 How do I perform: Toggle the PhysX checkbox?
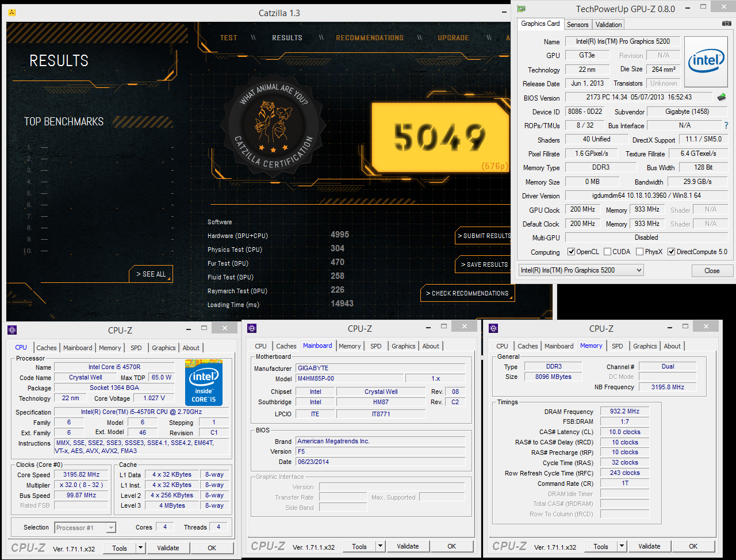[x=639, y=252]
